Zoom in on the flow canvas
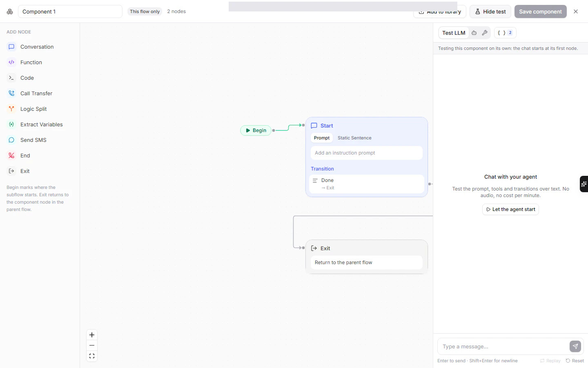Viewport: 588px width, 368px height. [x=92, y=335]
